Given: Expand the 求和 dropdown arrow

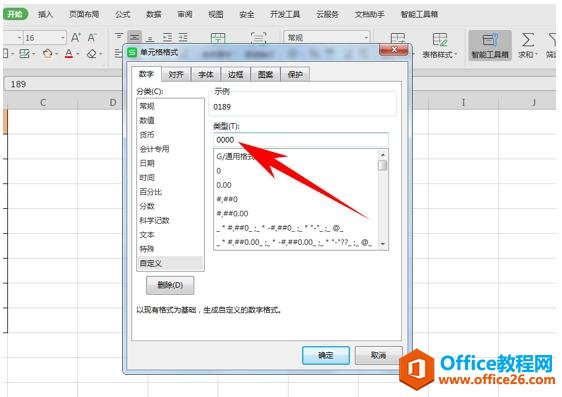Looking at the screenshot, I should tap(537, 54).
